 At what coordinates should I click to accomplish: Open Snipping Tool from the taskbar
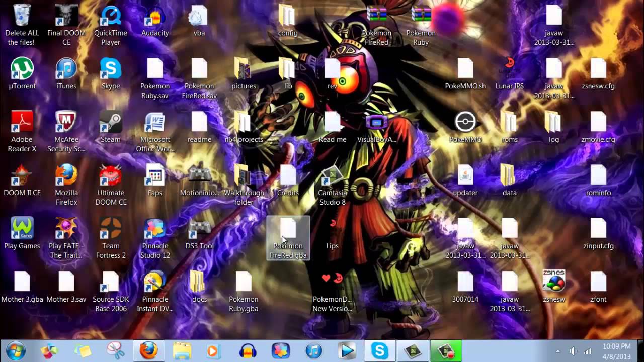click(116, 350)
